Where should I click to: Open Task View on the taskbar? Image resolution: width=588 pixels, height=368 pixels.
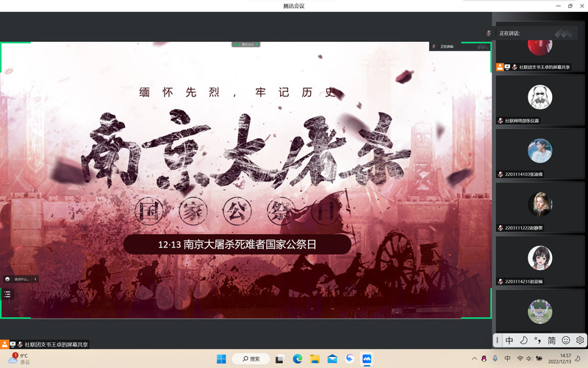pyautogui.click(x=280, y=358)
